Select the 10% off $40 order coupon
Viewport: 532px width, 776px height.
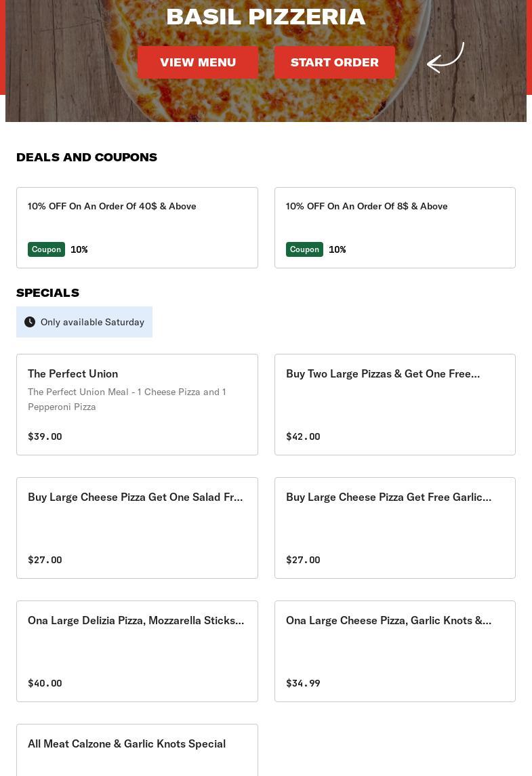pyautogui.click(x=137, y=227)
